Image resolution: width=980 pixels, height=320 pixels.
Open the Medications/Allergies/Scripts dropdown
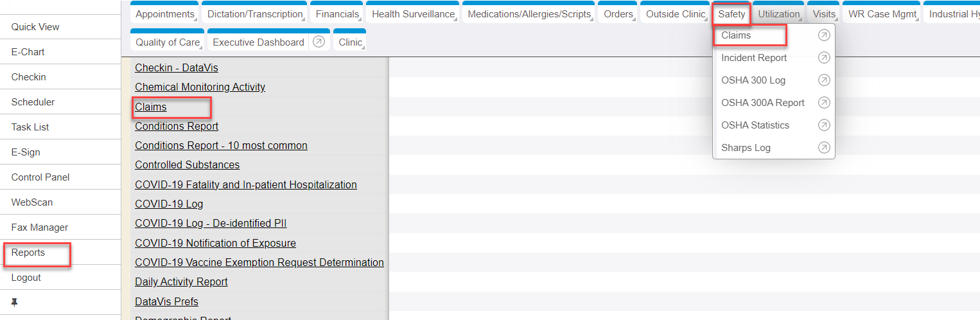click(529, 14)
